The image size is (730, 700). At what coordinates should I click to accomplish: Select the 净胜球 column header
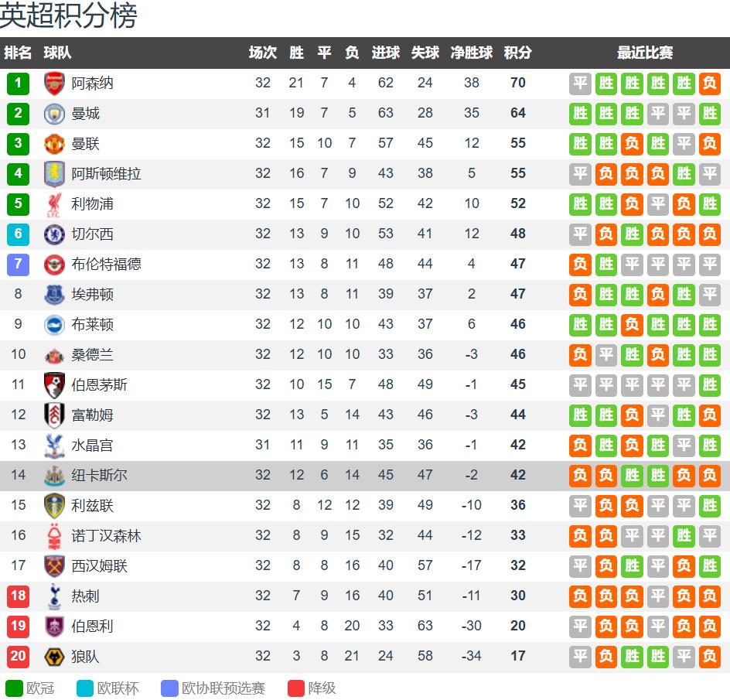pos(472,53)
